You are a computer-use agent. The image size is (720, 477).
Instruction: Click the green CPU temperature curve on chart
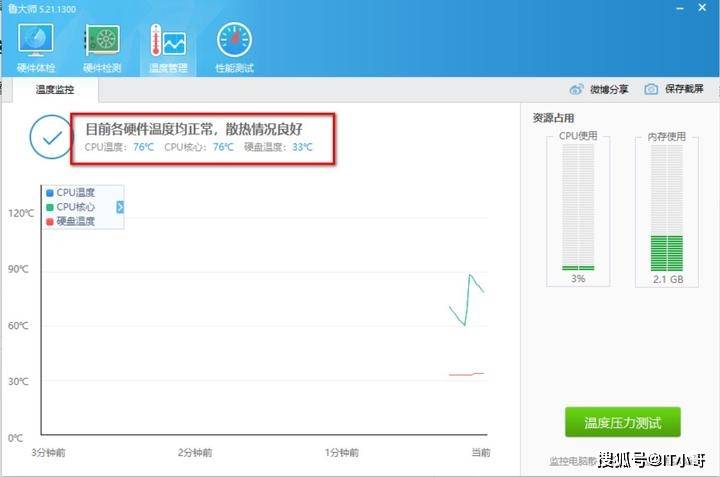click(468, 293)
